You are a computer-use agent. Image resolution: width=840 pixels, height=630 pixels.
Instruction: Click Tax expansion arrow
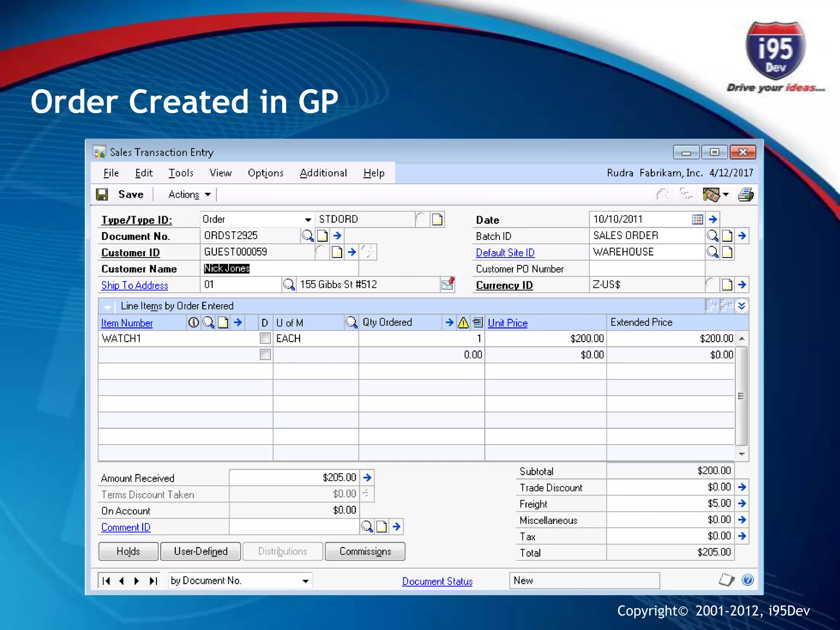click(x=742, y=536)
